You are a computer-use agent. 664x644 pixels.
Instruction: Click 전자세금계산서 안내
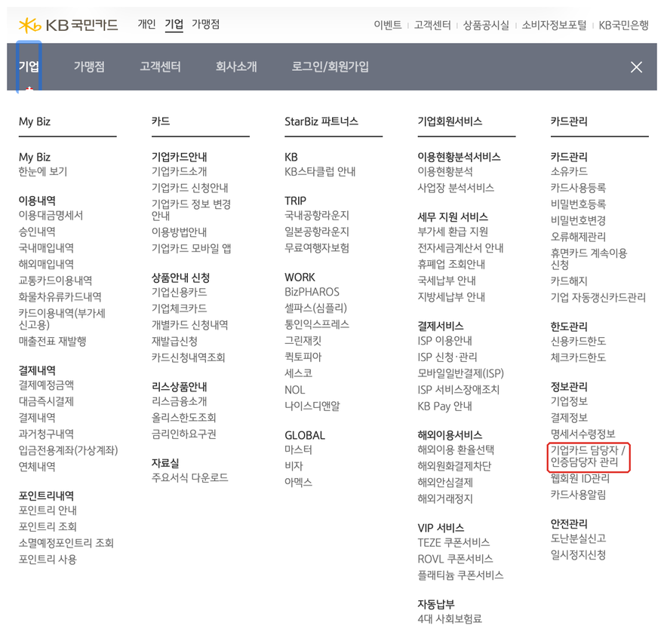pyautogui.click(x=460, y=248)
